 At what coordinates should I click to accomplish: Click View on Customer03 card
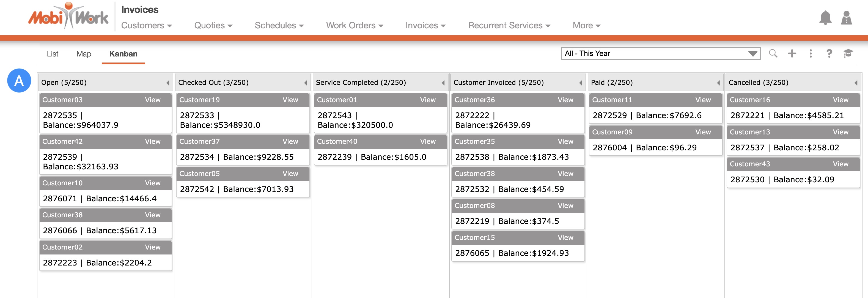[153, 100]
